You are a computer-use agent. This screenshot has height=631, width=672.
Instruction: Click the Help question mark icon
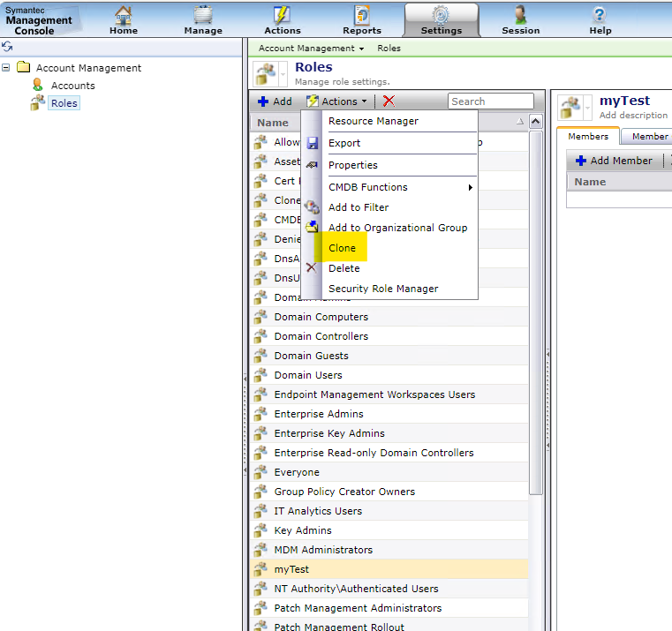click(600, 16)
